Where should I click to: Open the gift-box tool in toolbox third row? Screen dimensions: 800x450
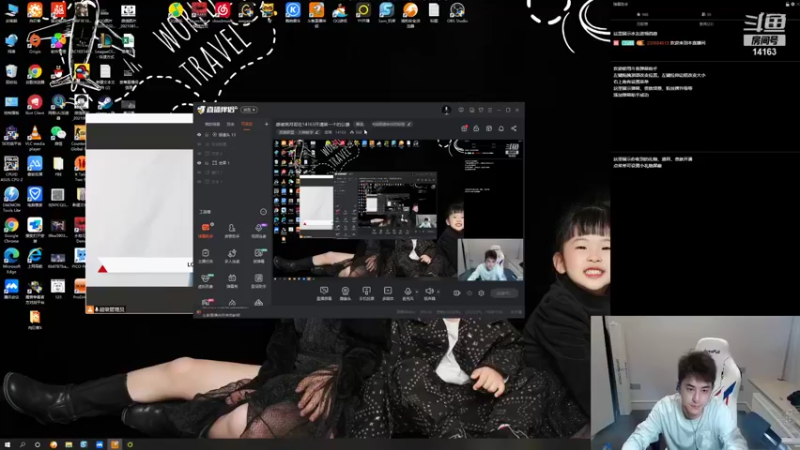pos(232,281)
